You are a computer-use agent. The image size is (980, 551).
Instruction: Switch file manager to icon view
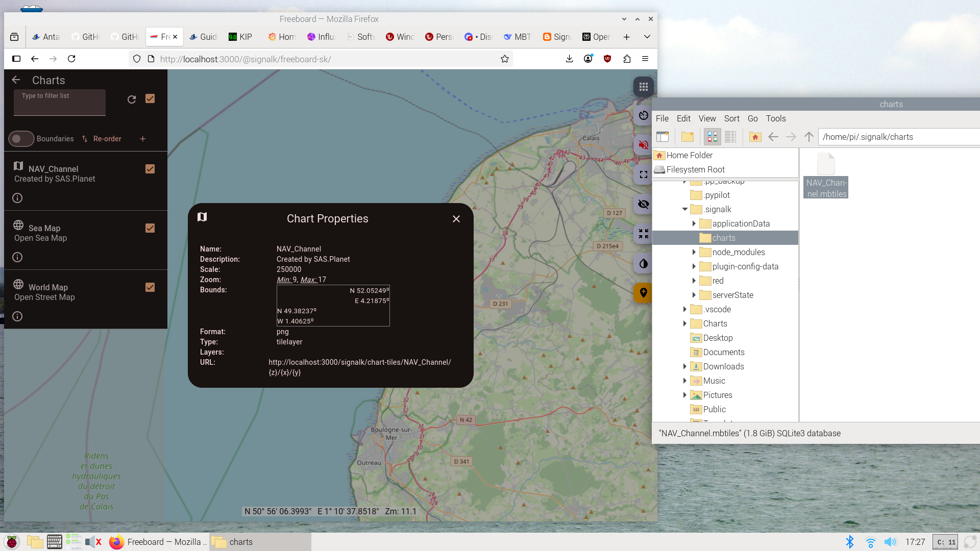click(712, 137)
